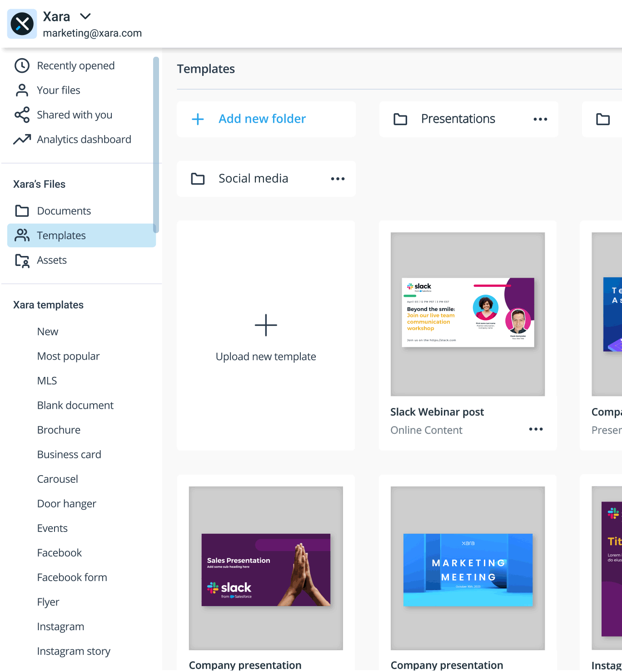This screenshot has width=622, height=672.
Task: Open the Slack Webinar post thumbnail
Action: [467, 313]
